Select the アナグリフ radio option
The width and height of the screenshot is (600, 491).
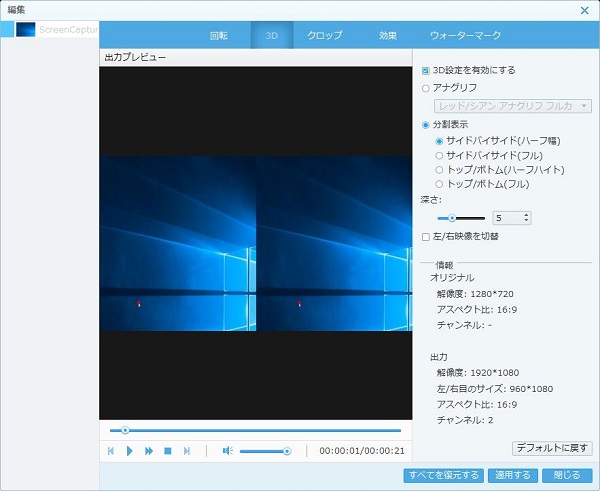[x=426, y=88]
